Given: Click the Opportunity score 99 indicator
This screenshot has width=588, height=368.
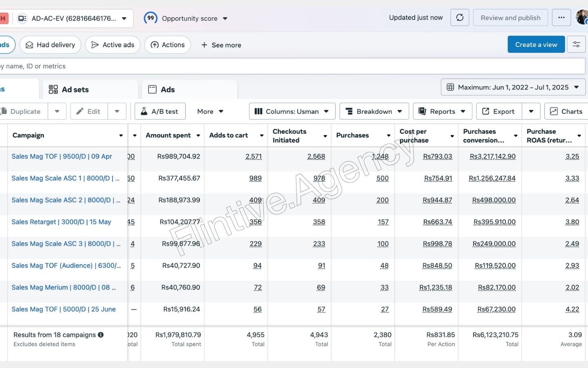Looking at the screenshot, I should coord(151,18).
